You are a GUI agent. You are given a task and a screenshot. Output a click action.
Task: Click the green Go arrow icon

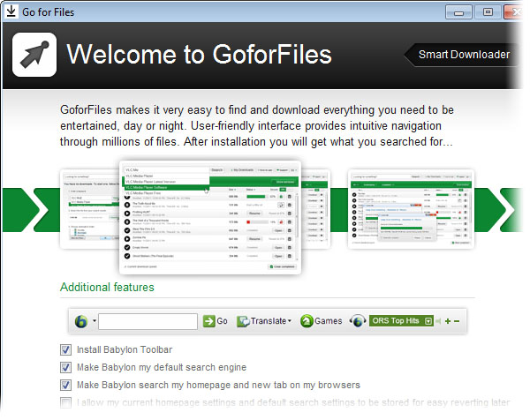[208, 321]
